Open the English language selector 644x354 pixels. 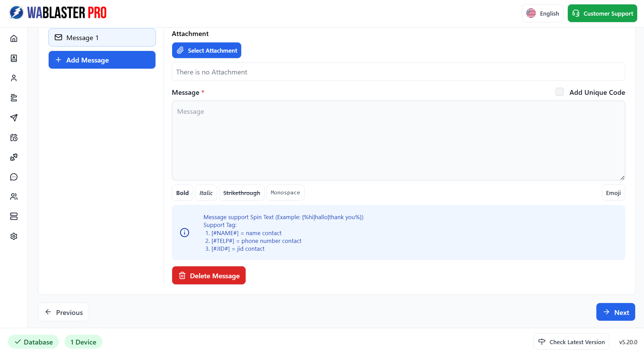543,13
